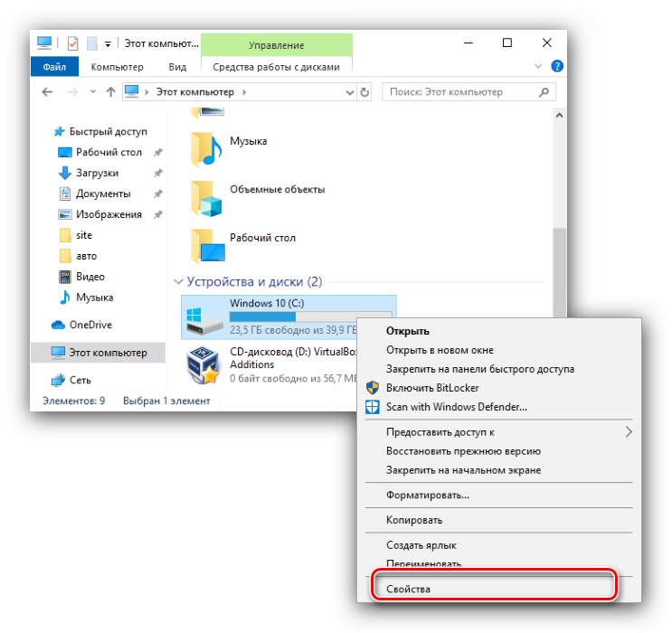Expand the ribbon with the chevron
This screenshot has height=633, width=672.
click(x=538, y=66)
